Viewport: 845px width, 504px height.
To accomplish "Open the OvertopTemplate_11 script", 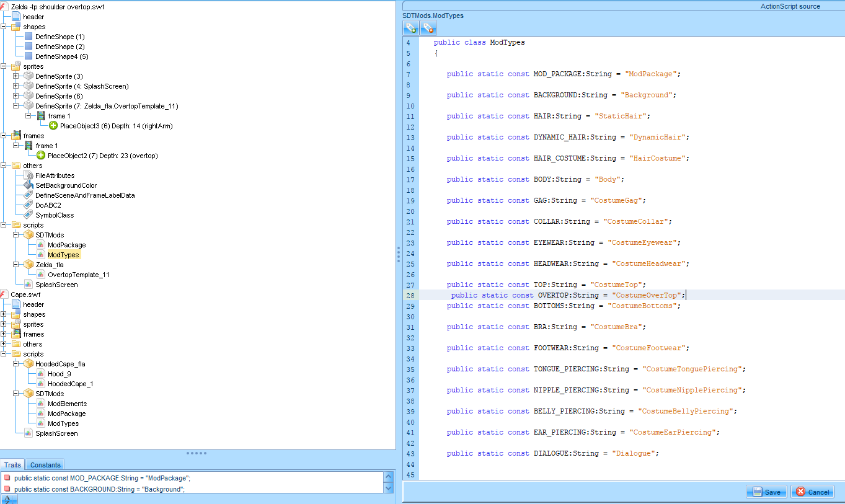I will pyautogui.click(x=78, y=275).
